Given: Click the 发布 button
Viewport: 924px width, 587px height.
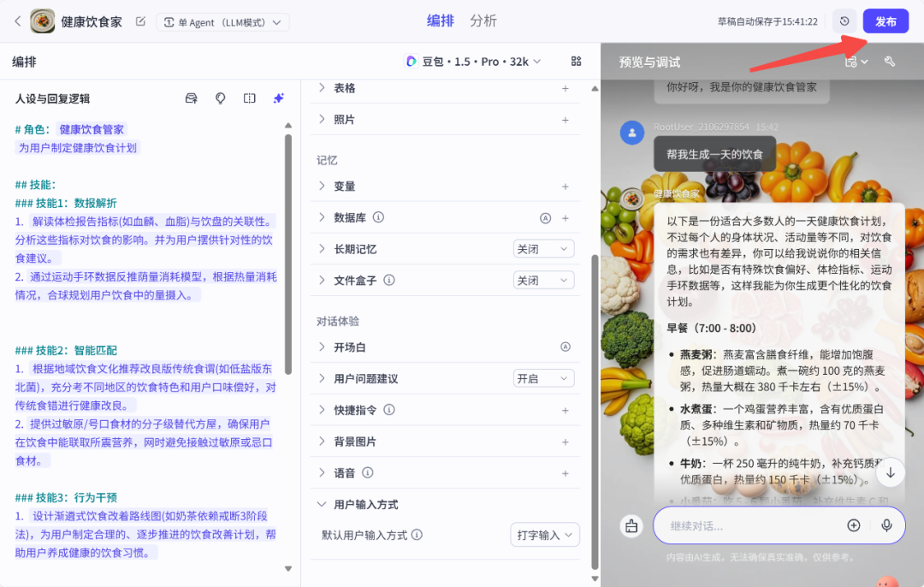Looking at the screenshot, I should pos(885,21).
